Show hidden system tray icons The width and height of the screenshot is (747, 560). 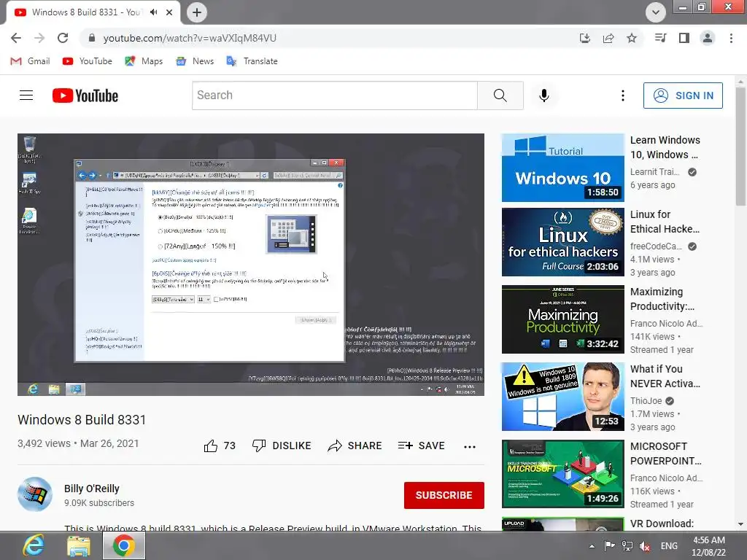point(592,546)
